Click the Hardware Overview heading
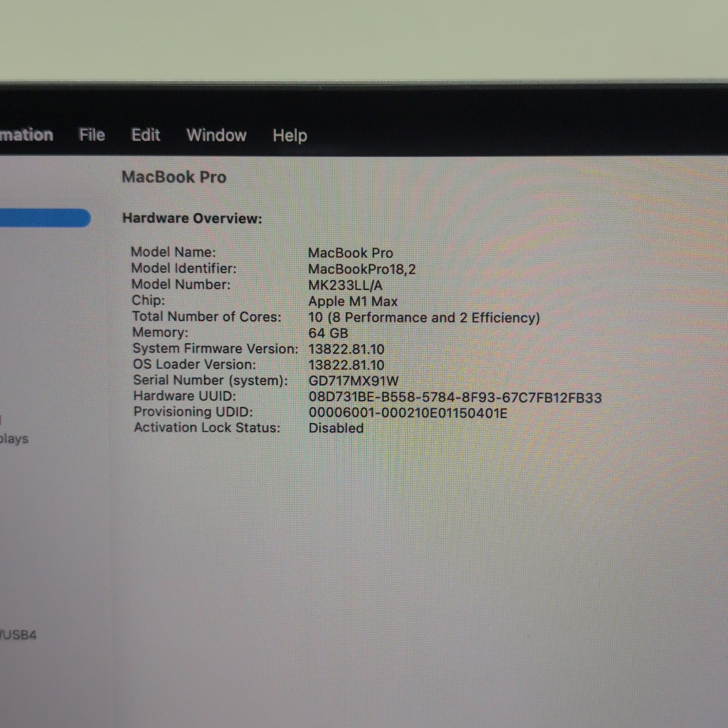The width and height of the screenshot is (728, 728). pos(192,218)
